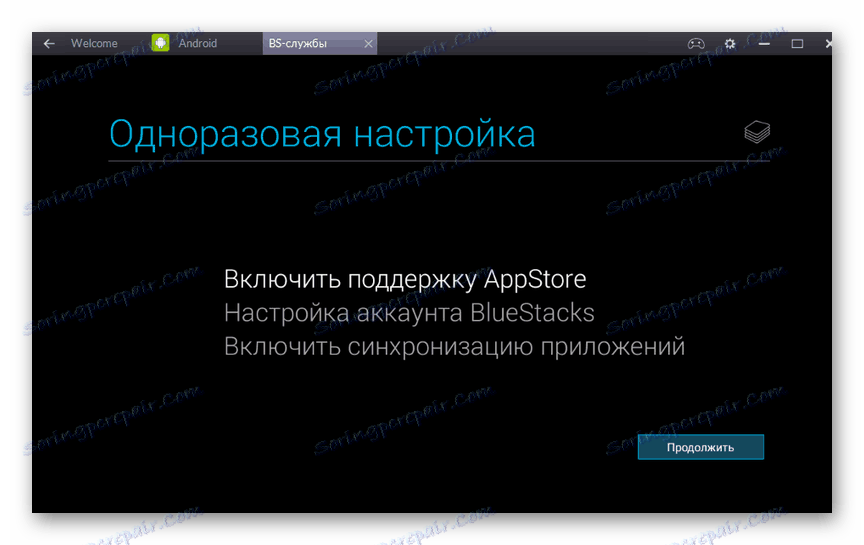Click 'Включить поддержку AppStore' text
Image resolution: width=864 pixels, height=545 pixels.
coord(405,279)
